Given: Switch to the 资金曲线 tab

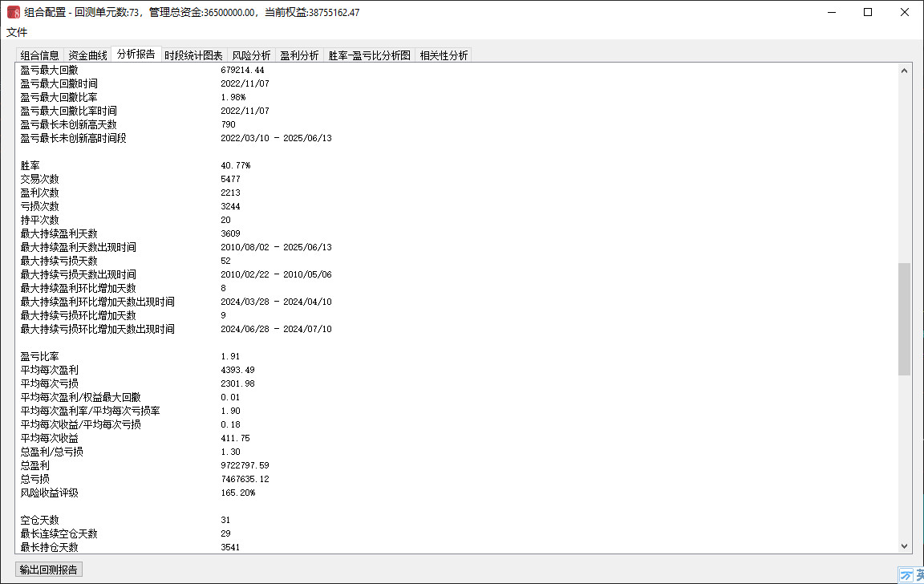Looking at the screenshot, I should click(87, 55).
